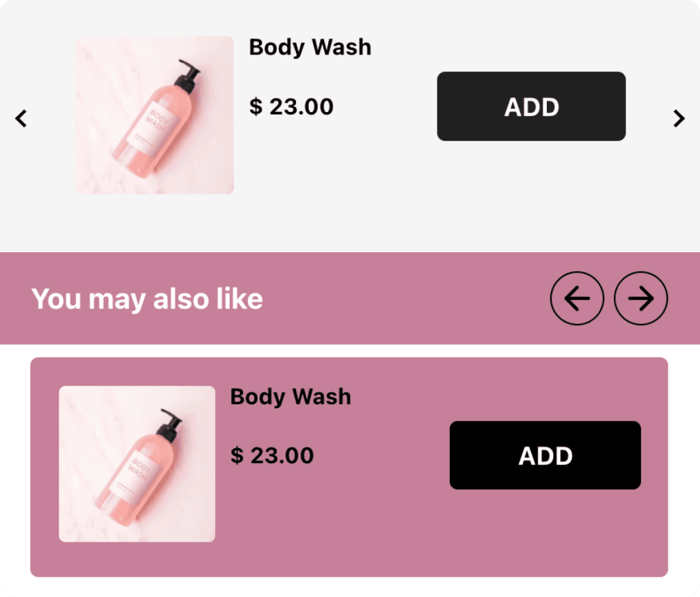Go back with the circled left arrow
This screenshot has height=597, width=700.
tap(577, 298)
